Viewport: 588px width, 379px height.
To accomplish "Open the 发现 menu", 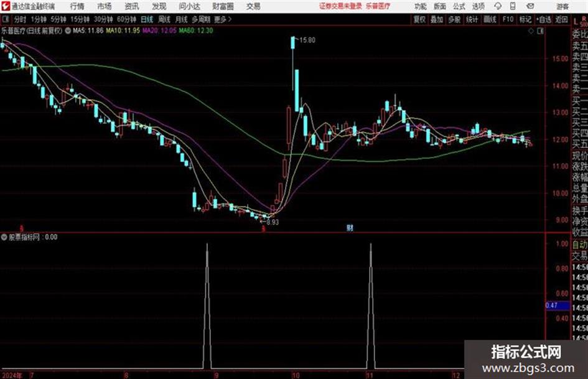I will (x=159, y=6).
